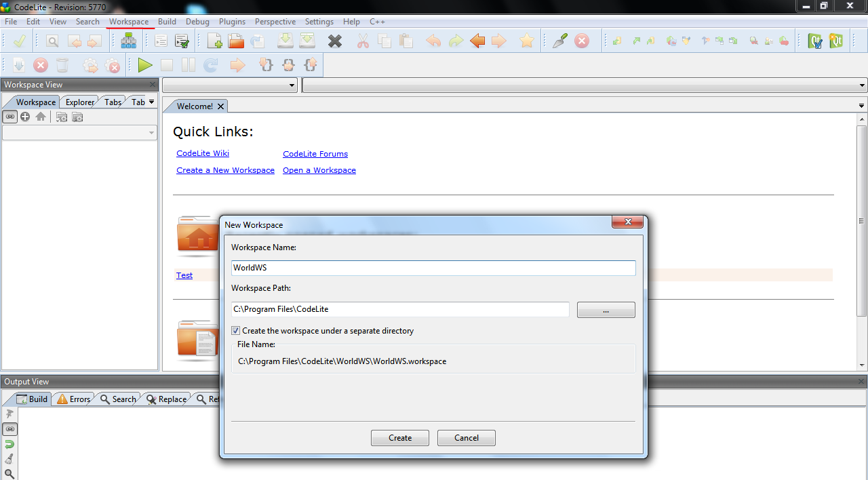The width and height of the screenshot is (868, 480).
Task: Click the home icon in Workspace View toolbar
Action: 41,117
